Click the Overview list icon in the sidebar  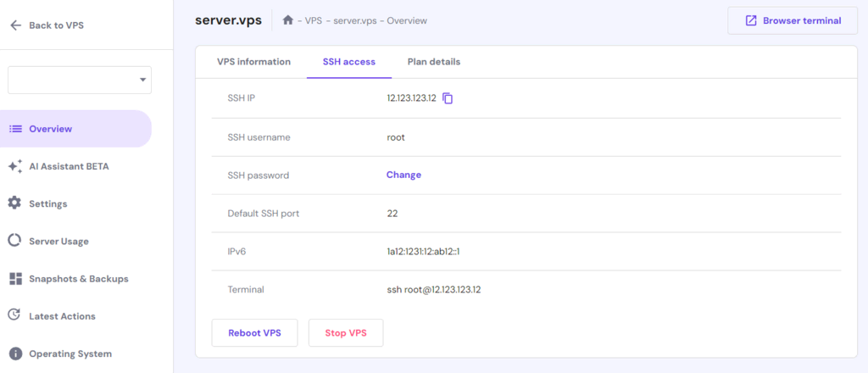click(14, 129)
